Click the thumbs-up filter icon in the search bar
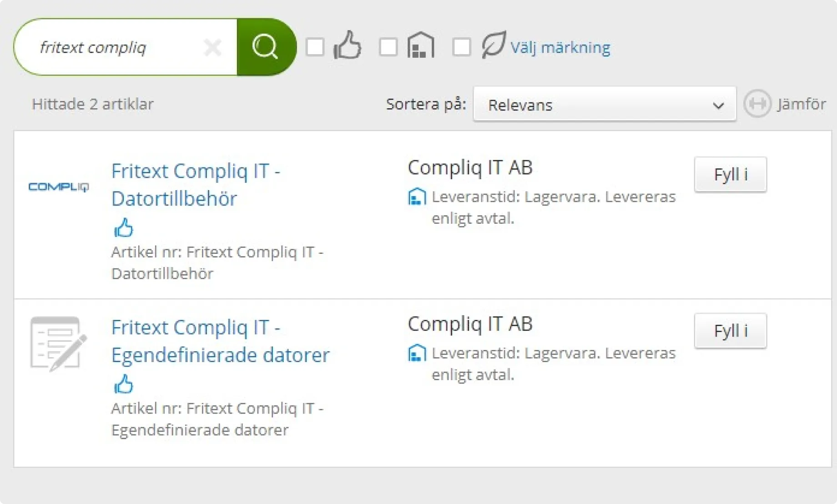The height and width of the screenshot is (504, 837). tap(348, 45)
